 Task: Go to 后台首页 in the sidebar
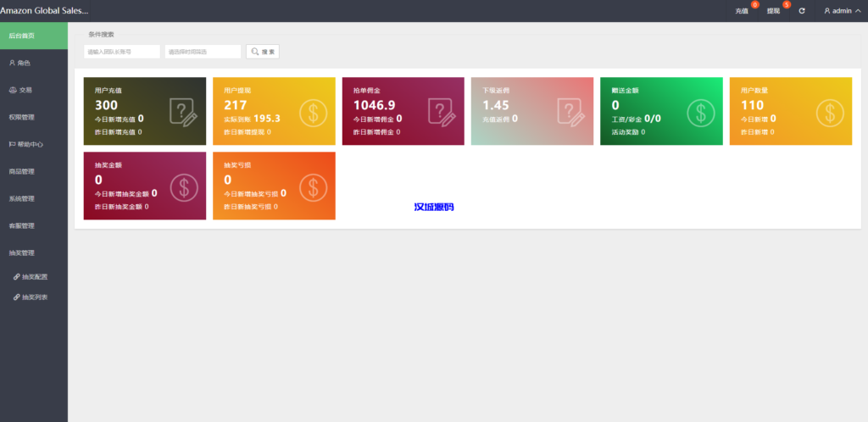pyautogui.click(x=34, y=36)
